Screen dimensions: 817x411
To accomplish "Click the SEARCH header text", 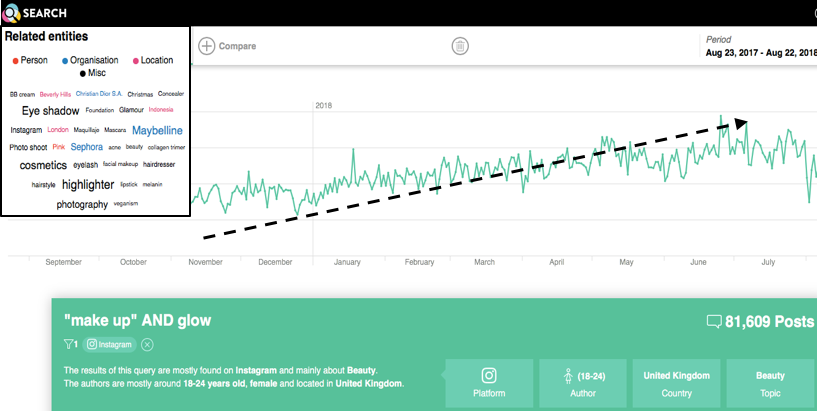I will (x=44, y=13).
